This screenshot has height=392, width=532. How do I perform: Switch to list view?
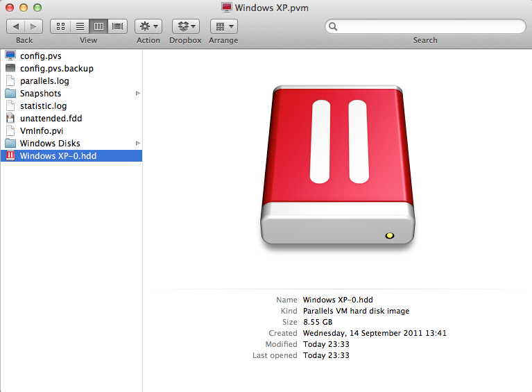click(80, 26)
